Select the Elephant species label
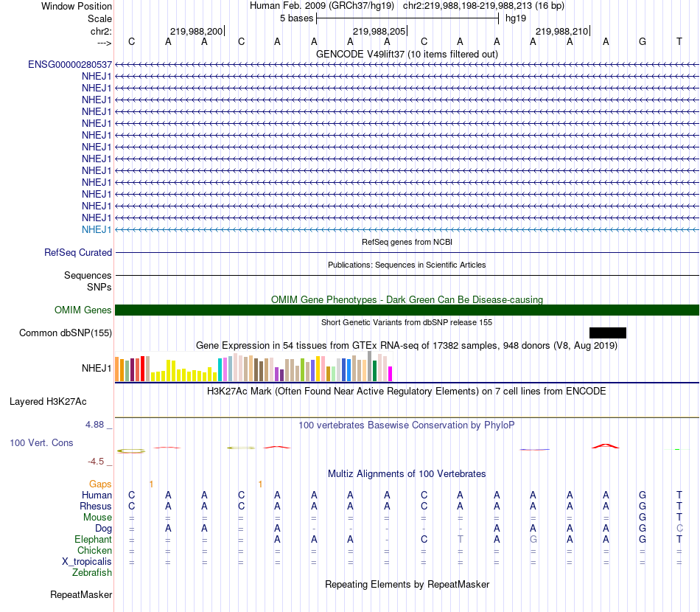This screenshot has width=700, height=612. coord(93,539)
